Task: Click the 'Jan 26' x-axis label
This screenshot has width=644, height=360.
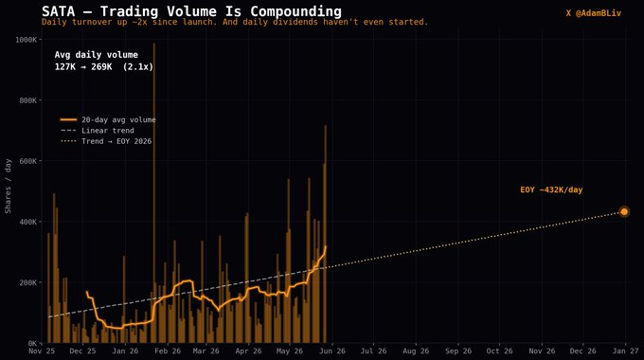Action: click(x=125, y=351)
